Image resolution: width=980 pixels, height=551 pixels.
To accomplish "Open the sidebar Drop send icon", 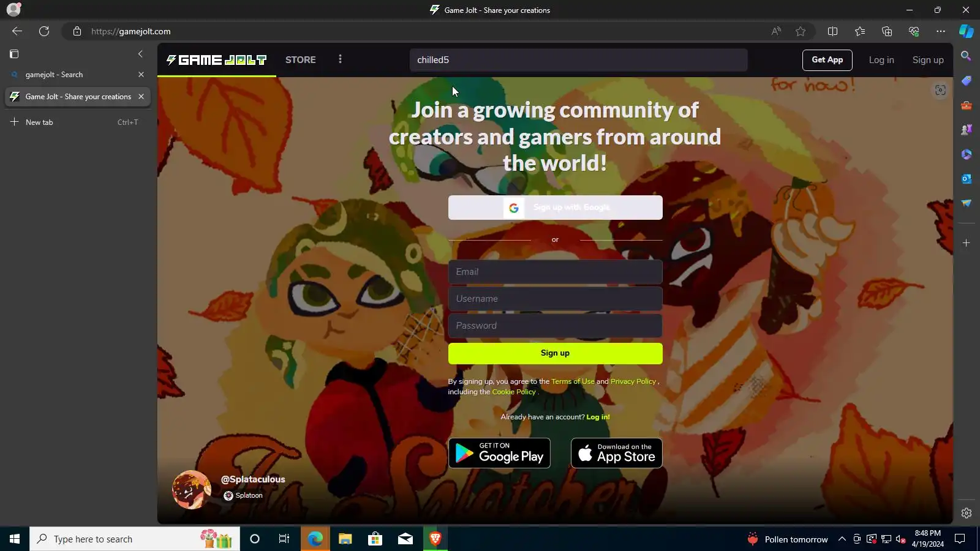I will pyautogui.click(x=966, y=203).
